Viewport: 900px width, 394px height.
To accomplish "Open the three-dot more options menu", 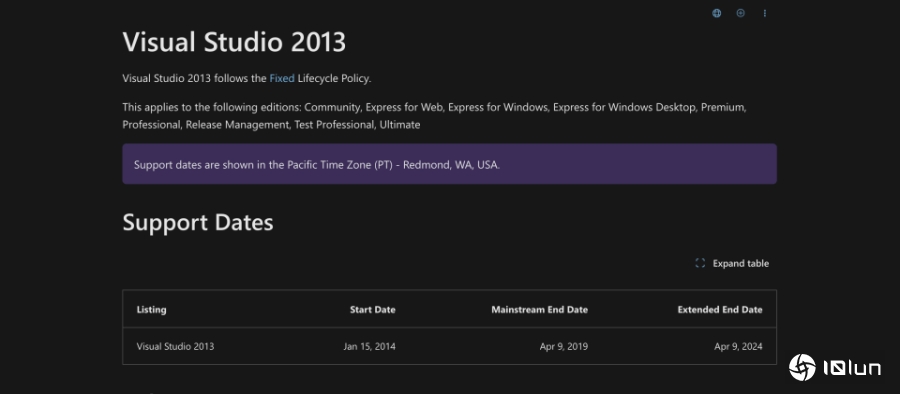I will pyautogui.click(x=765, y=13).
